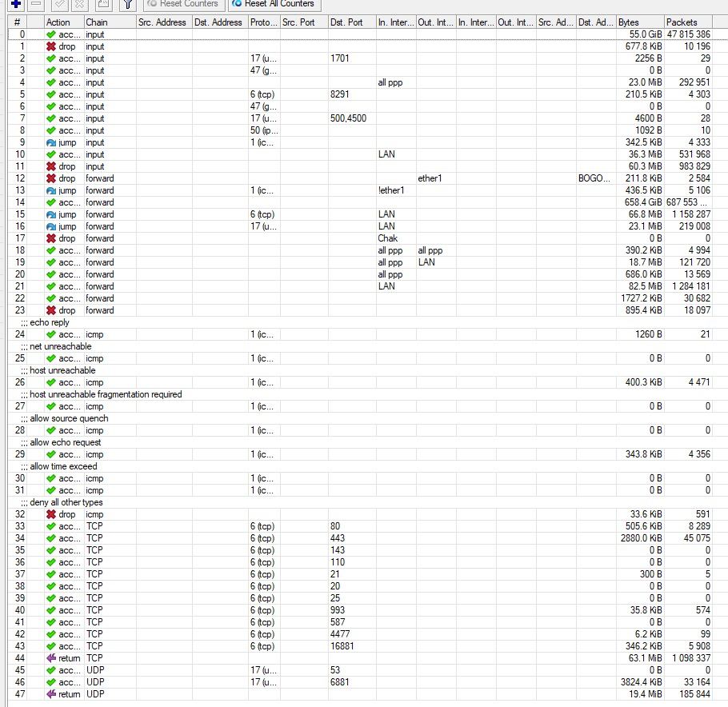Click drop icon of rule 1
This screenshot has width=728, height=707.
tap(51, 46)
